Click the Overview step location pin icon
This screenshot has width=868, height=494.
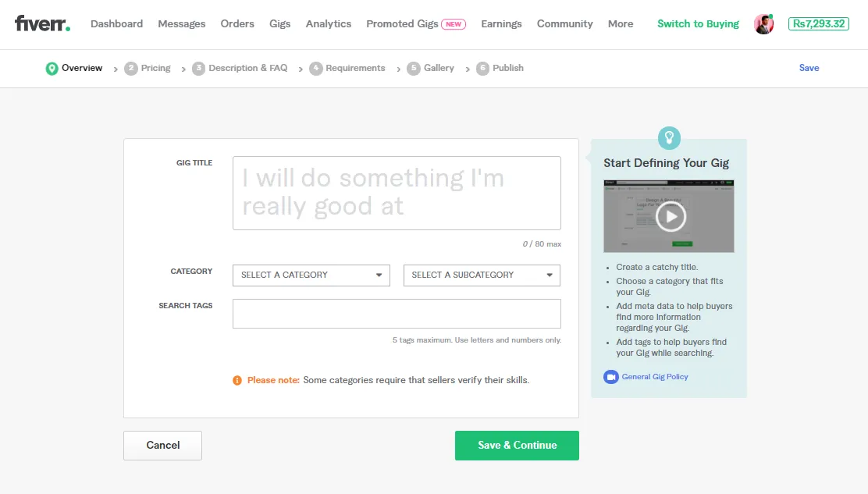click(x=52, y=69)
